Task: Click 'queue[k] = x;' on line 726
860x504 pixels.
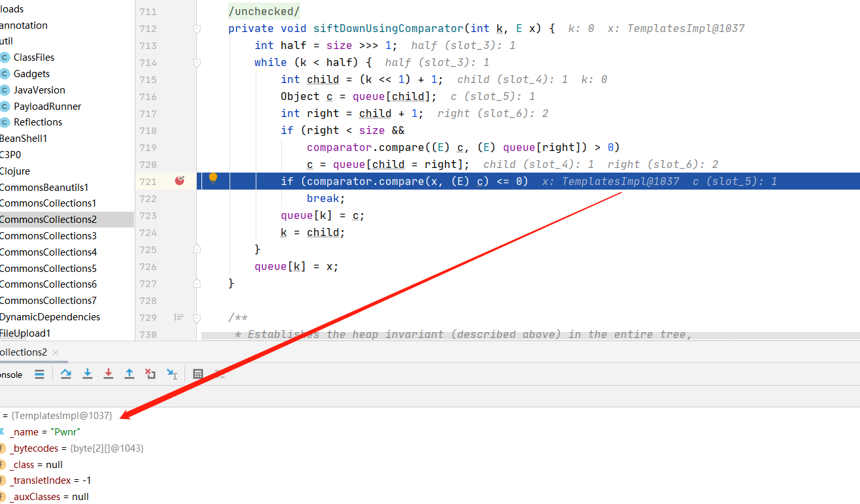Action: (x=296, y=267)
